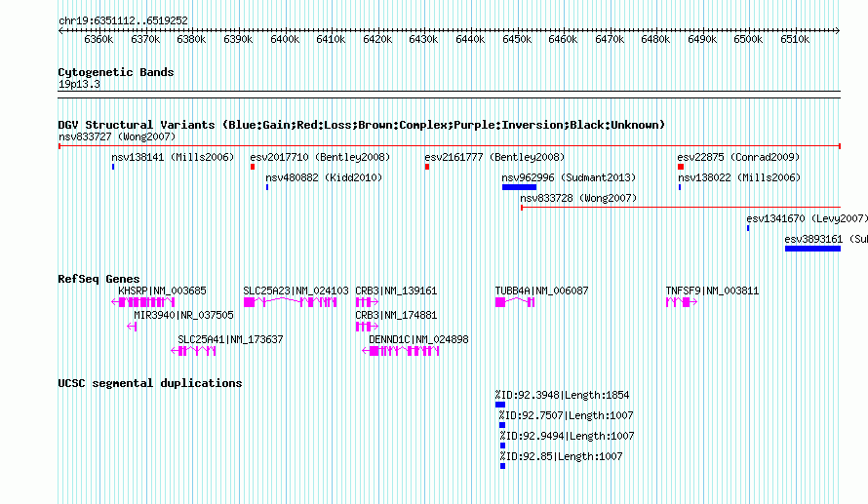
Task: Click the SLC25A23|NM_024103 gene label
Action: point(296,291)
